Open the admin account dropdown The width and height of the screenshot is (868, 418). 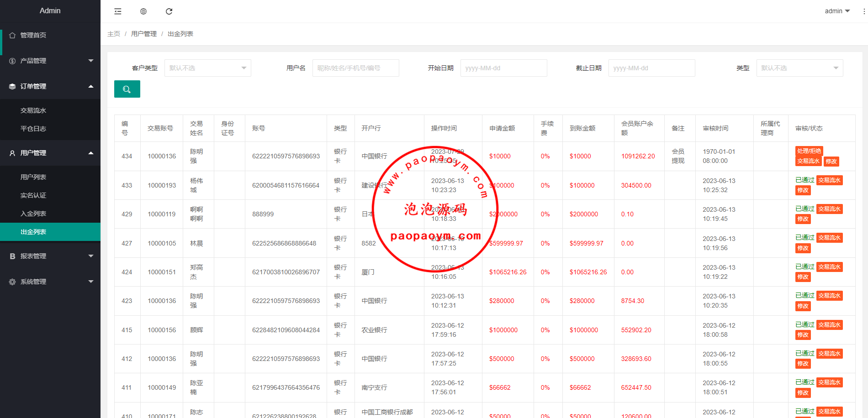837,11
